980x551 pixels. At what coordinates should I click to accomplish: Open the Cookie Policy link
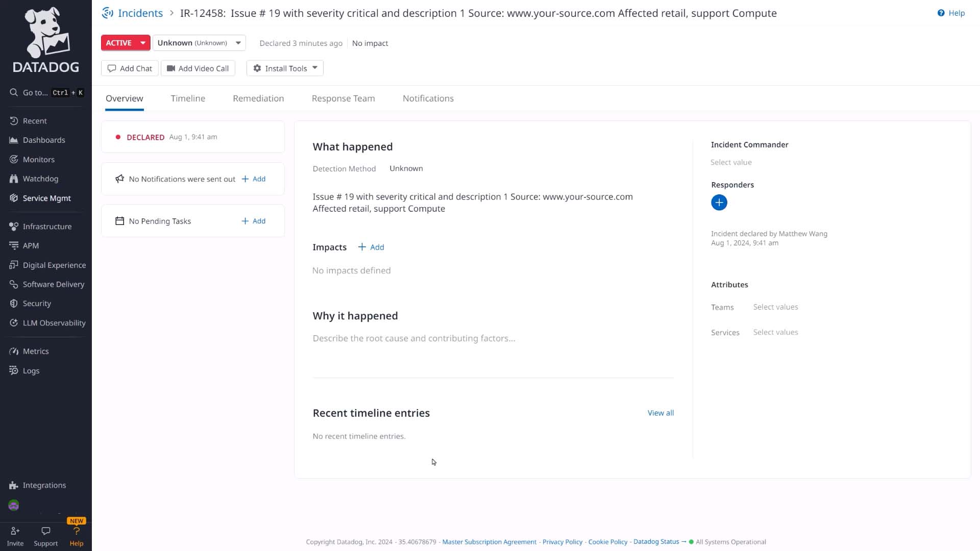coord(607,542)
